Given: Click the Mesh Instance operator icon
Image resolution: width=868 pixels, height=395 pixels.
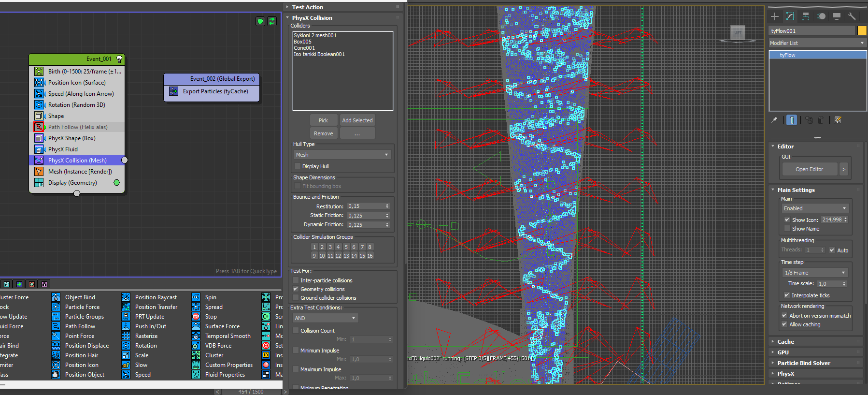Looking at the screenshot, I should 39,171.
